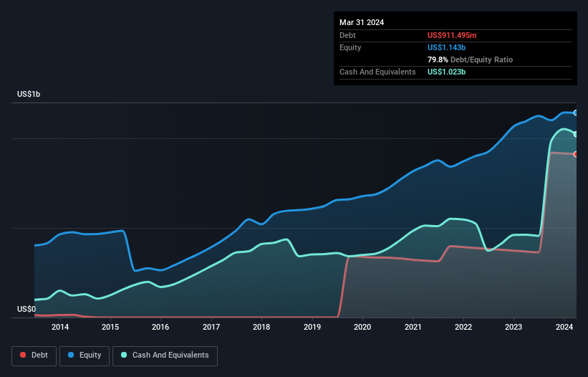
Task: Select the 2023 x-axis label
Action: (x=514, y=327)
